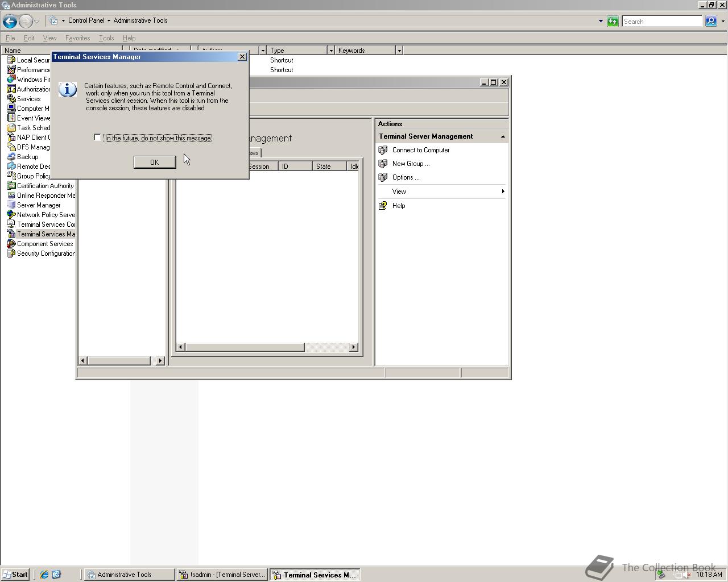
Task: Open the Services gear icon
Action: pyautogui.click(x=11, y=99)
